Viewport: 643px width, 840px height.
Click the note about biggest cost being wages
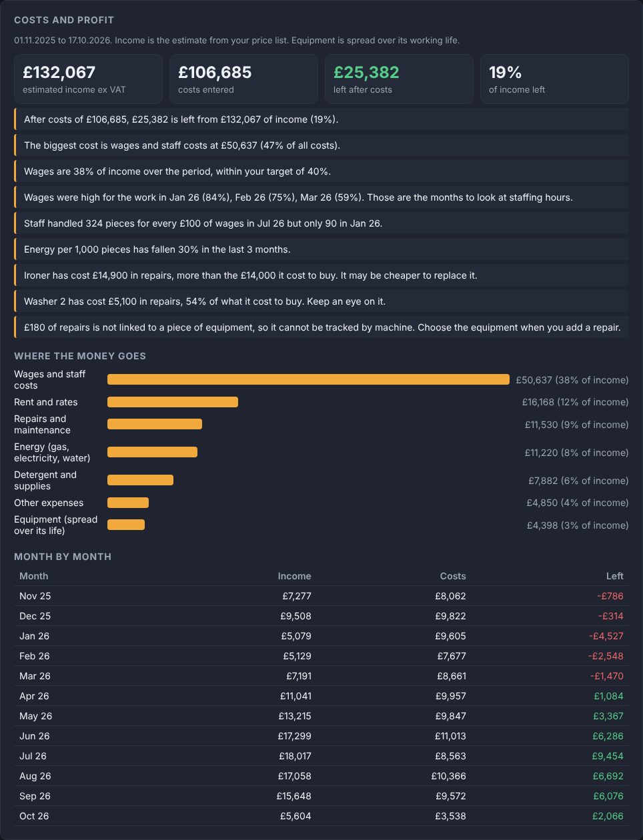321,145
